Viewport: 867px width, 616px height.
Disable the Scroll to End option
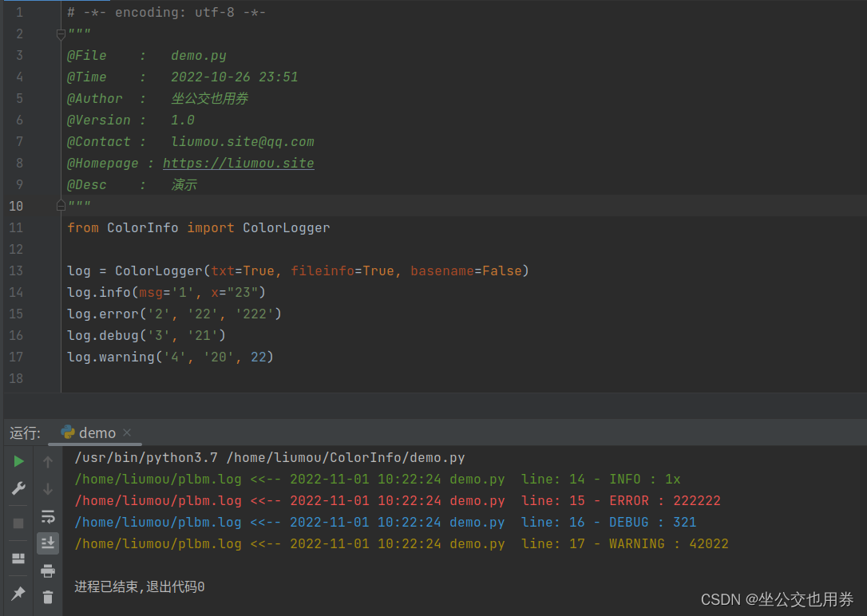pos(47,543)
